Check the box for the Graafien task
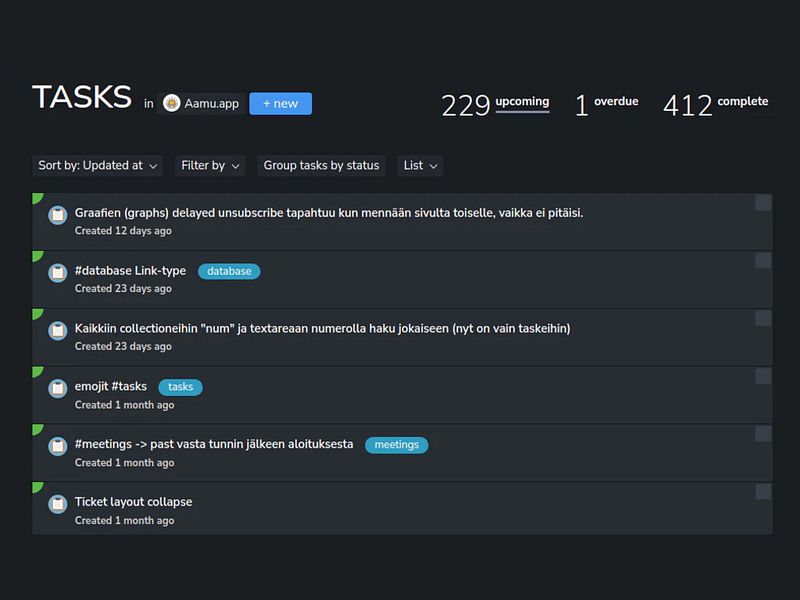The height and width of the screenshot is (600, 800). (763, 204)
